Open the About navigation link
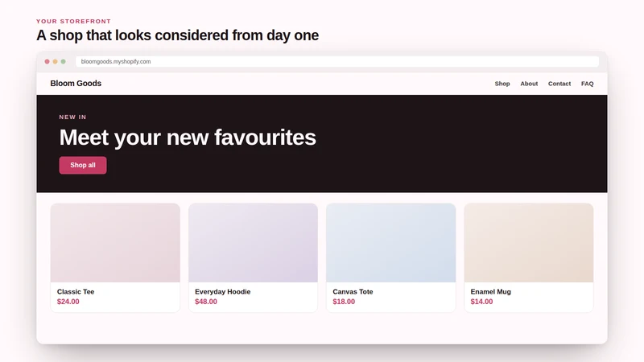This screenshot has height=362, width=644. point(529,84)
